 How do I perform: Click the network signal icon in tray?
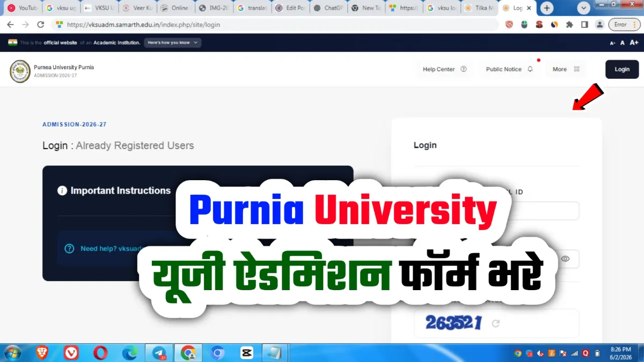[x=574, y=353]
